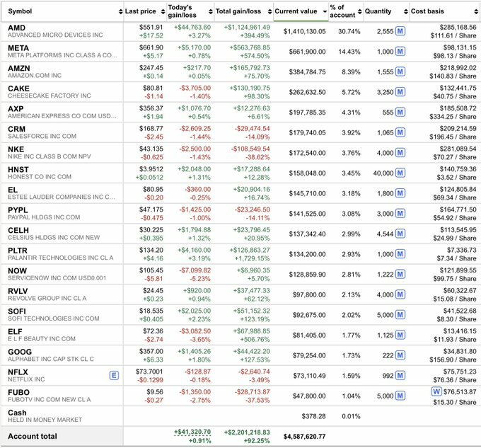The height and width of the screenshot is (448, 481).
Task: Click the M margin icon in EL row
Action: coord(400,193)
